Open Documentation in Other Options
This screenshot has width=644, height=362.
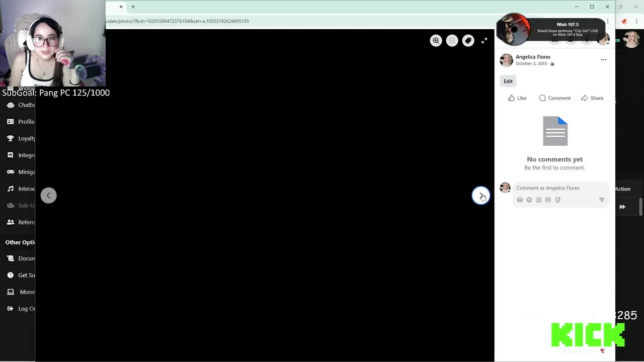pyautogui.click(x=21, y=258)
